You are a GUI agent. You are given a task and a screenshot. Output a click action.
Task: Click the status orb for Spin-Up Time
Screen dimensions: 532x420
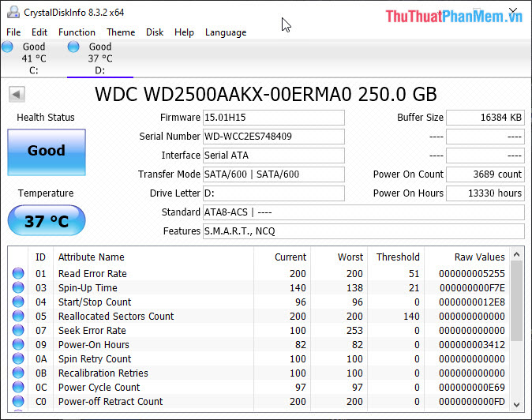coord(18,287)
